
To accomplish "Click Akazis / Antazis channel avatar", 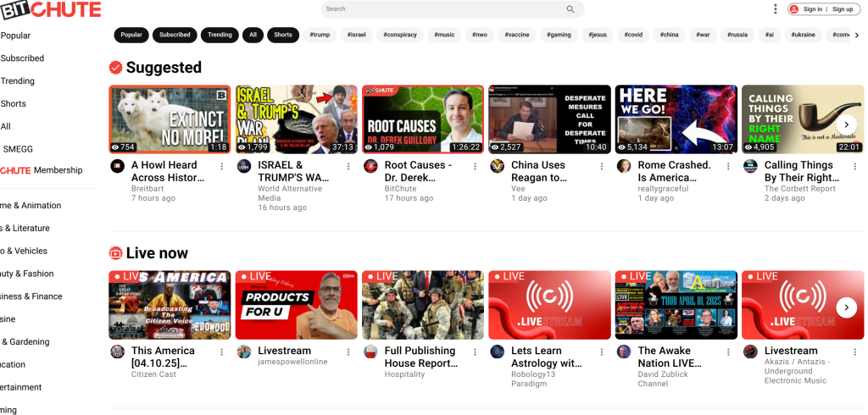I will pos(751,351).
